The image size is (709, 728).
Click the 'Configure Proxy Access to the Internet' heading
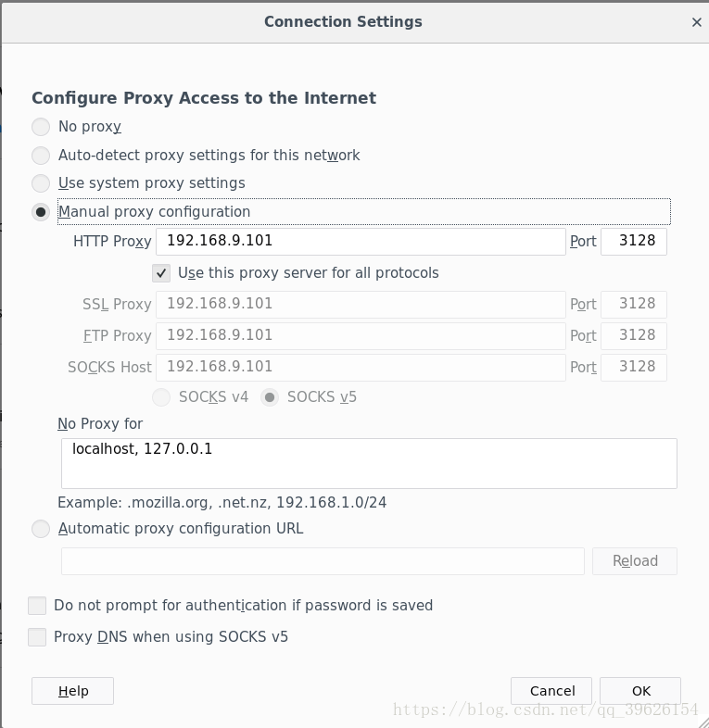[204, 98]
